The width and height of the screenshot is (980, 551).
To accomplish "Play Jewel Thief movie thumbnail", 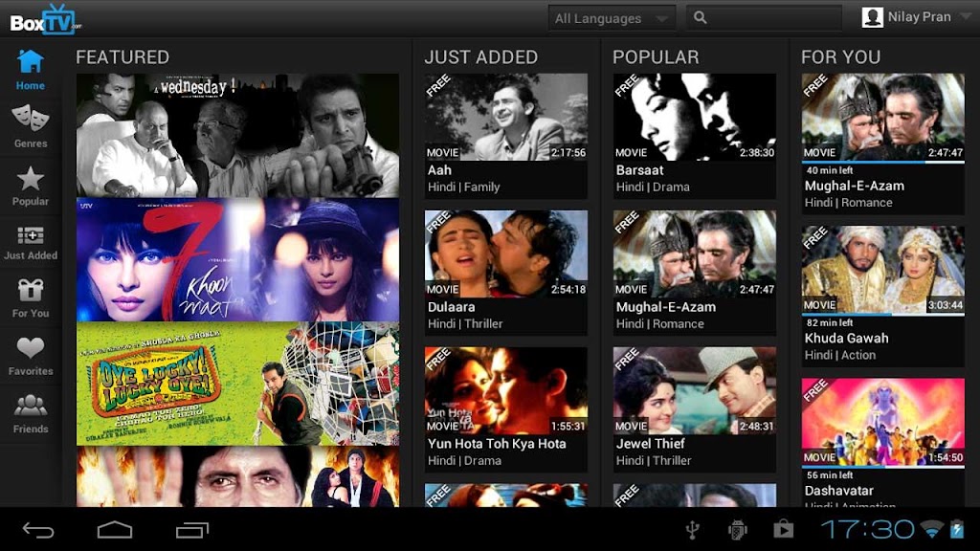I will click(695, 390).
